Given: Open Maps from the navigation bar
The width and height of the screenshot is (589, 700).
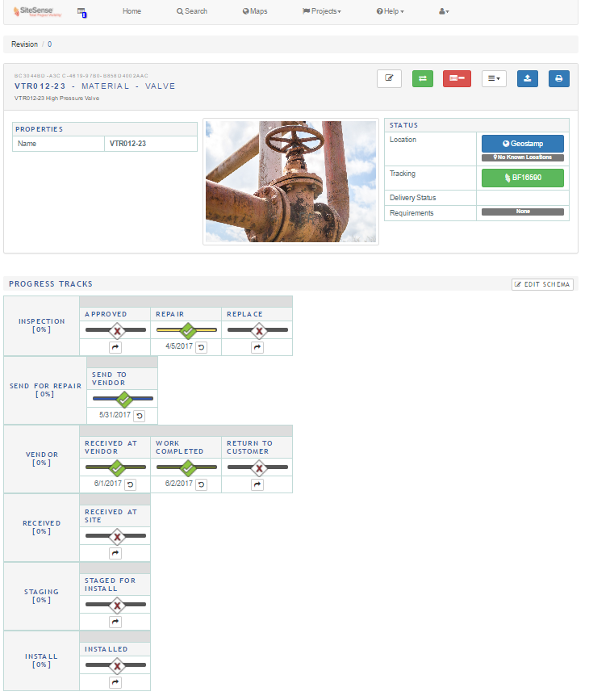Looking at the screenshot, I should pos(255,11).
